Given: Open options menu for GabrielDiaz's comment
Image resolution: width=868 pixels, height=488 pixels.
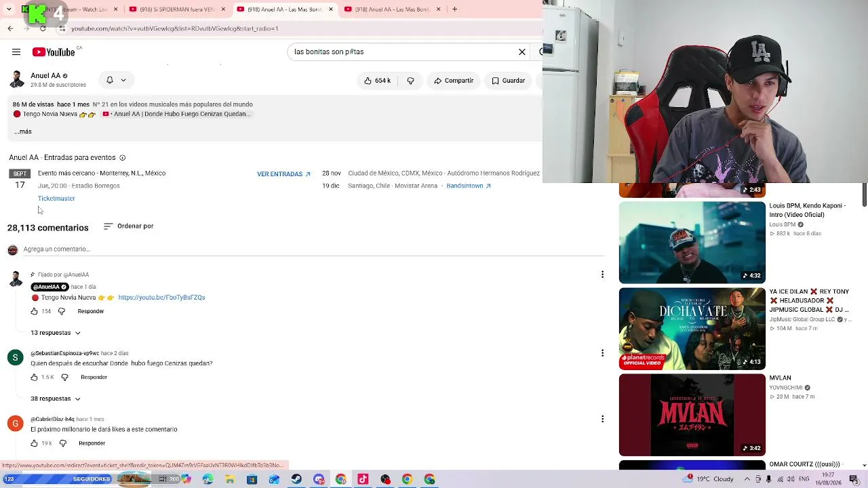Looking at the screenshot, I should [602, 419].
